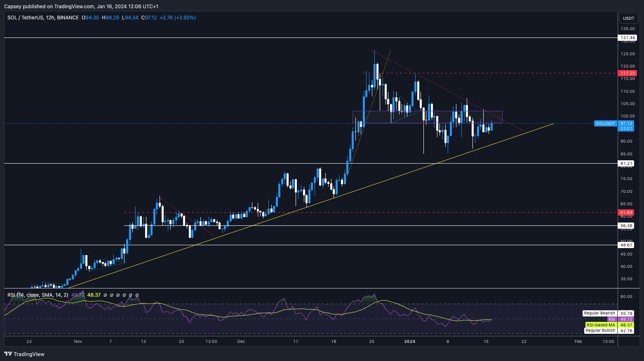This screenshot has height=361, width=644.
Task: Click the '22' date label on the time axis
Action: coord(524,341)
